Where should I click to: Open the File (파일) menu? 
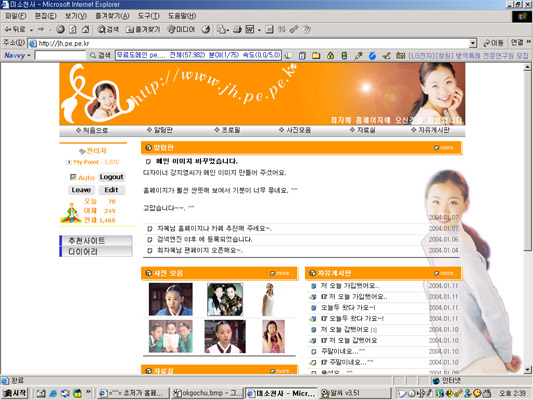[15, 16]
